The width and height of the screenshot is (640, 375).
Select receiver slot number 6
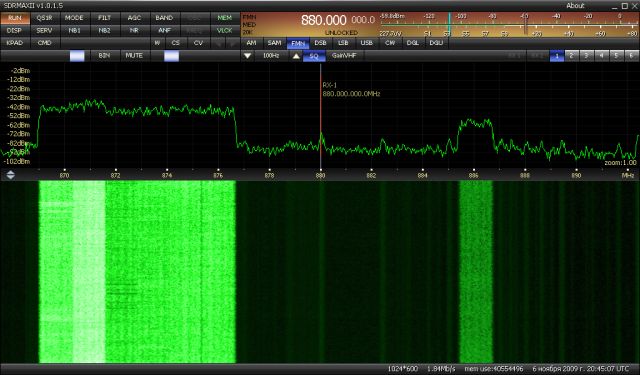pyautogui.click(x=631, y=55)
